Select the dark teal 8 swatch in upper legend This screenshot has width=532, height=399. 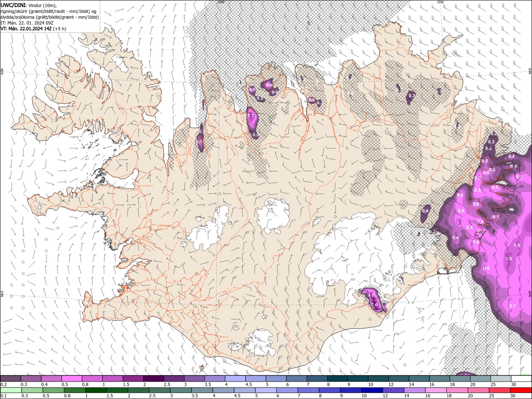click(x=337, y=379)
